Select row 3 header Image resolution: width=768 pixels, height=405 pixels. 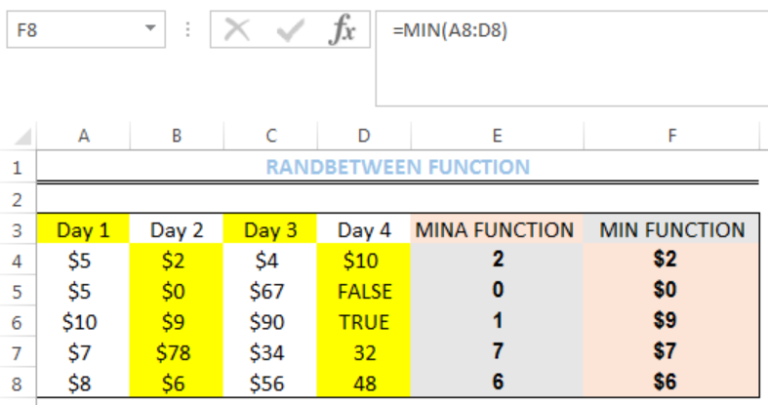click(18, 230)
